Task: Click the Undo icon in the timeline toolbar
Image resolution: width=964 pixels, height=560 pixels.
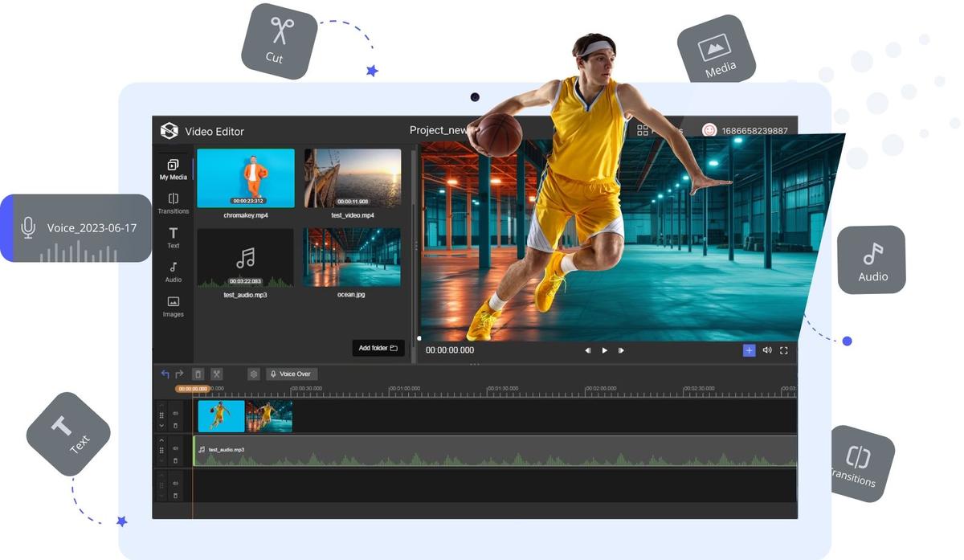Action: click(x=164, y=374)
